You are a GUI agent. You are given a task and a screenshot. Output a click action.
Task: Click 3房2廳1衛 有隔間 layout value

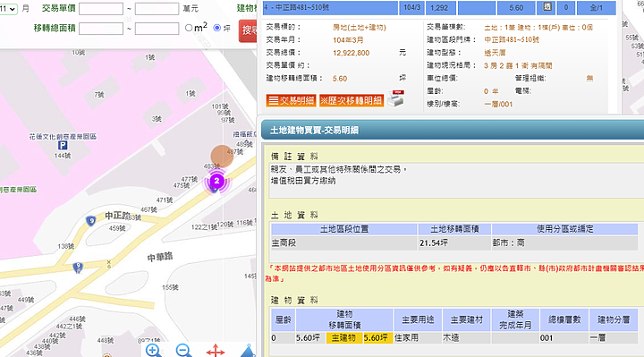coord(518,65)
